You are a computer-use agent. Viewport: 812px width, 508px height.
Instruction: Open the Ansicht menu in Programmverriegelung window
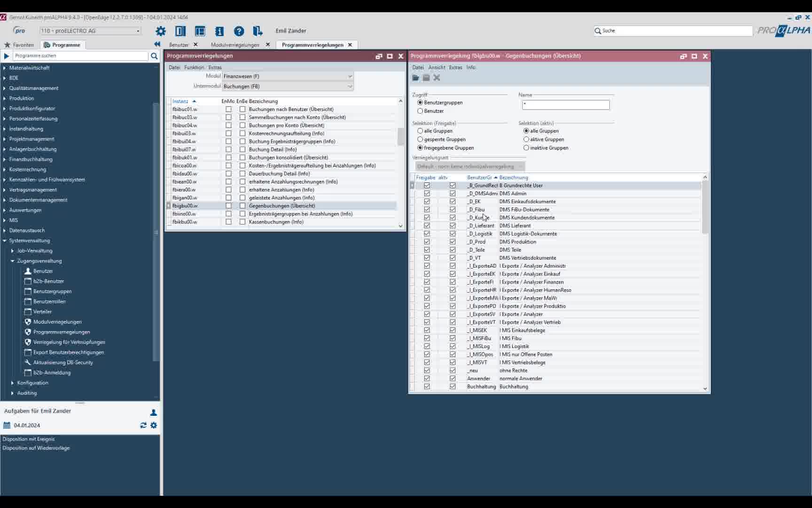437,67
